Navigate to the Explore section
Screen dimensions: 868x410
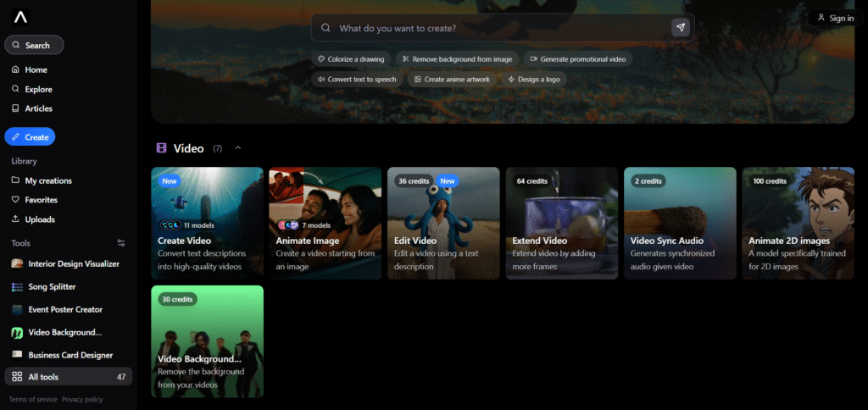38,89
